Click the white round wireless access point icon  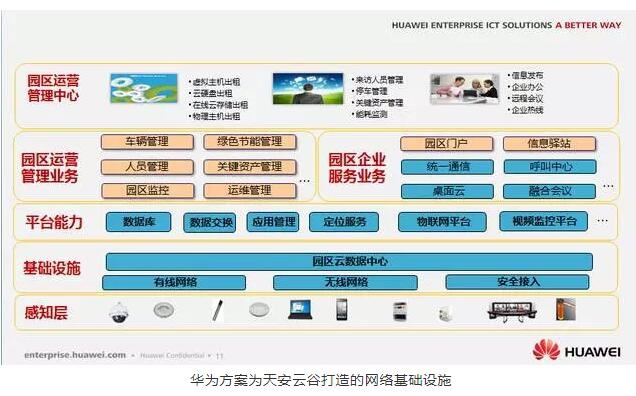[259, 310]
